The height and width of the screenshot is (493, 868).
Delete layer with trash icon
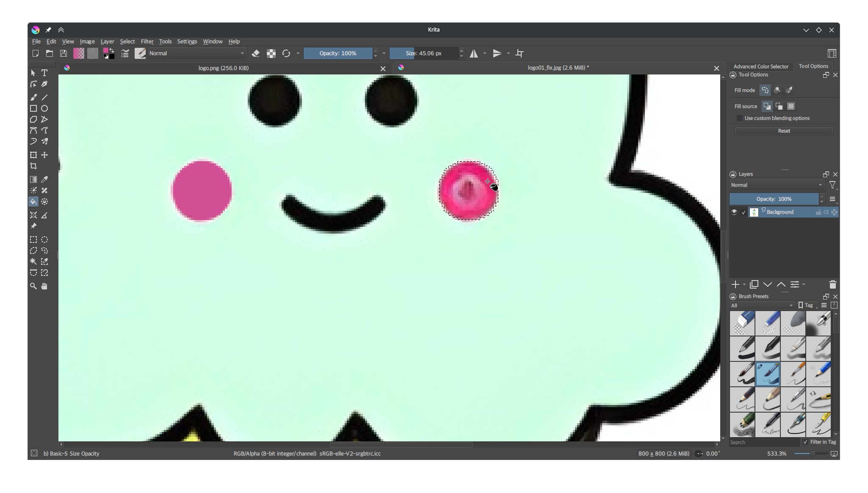[832, 284]
